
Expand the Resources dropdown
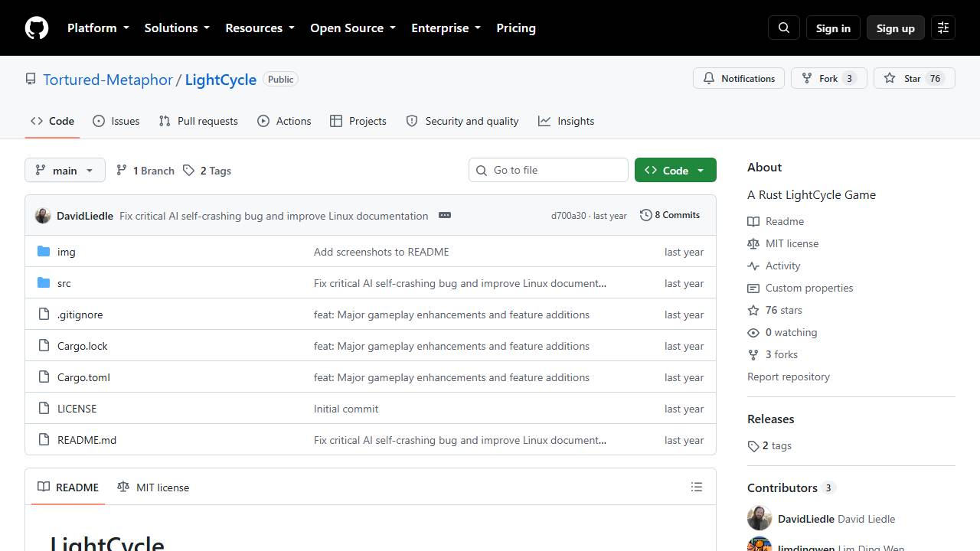coord(260,28)
